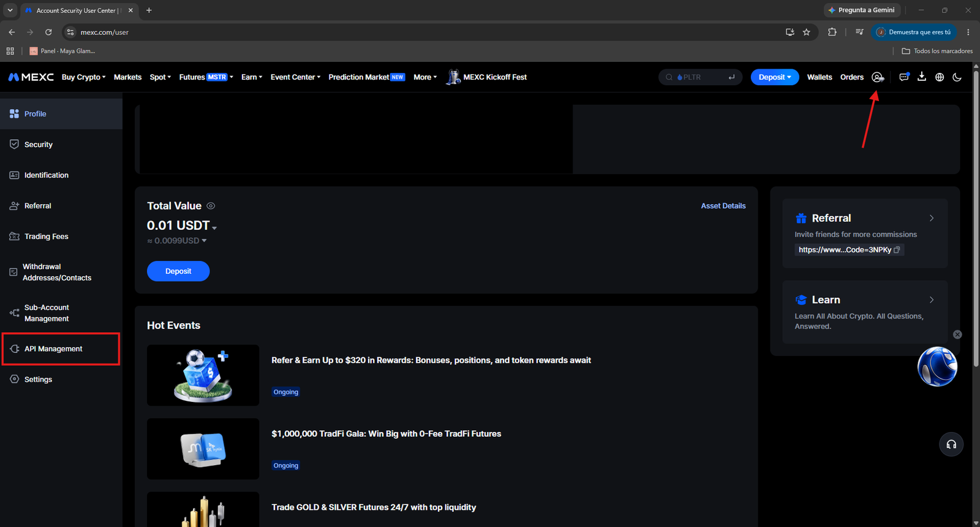Focus the PLTR search field

pyautogui.click(x=700, y=77)
